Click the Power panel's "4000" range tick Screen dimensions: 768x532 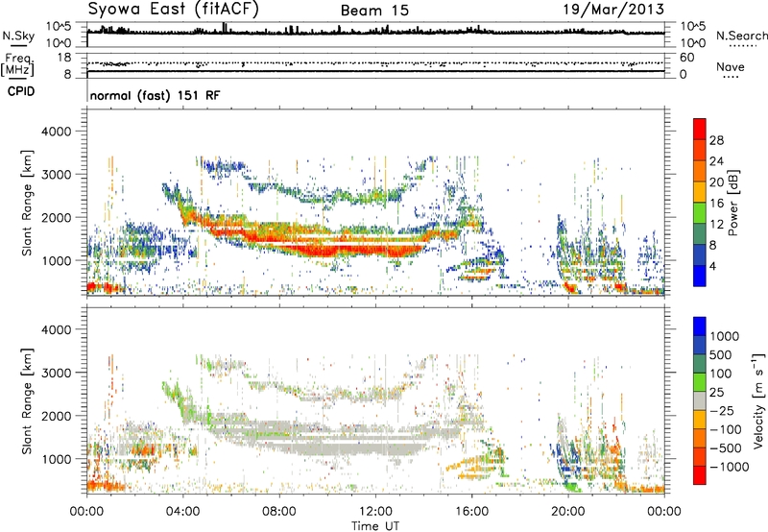(56, 132)
